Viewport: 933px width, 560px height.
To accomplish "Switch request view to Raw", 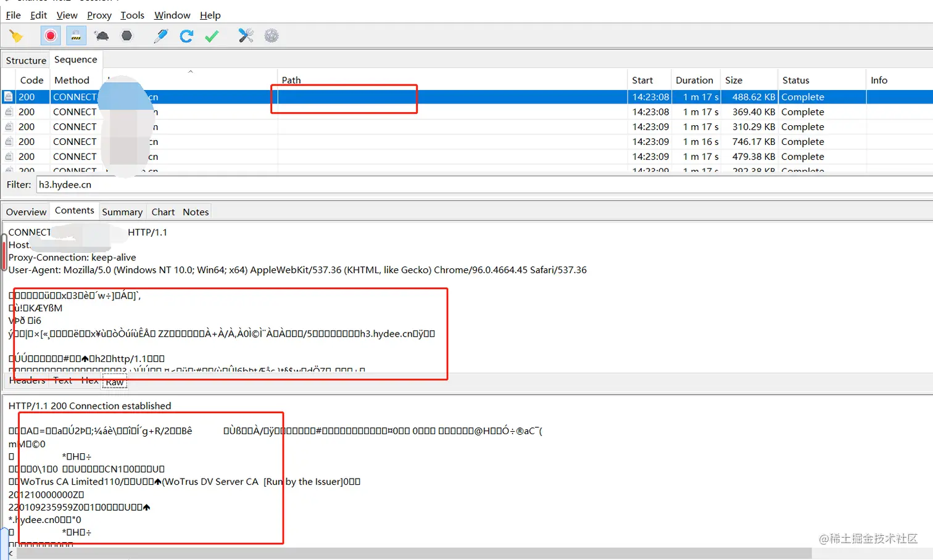I will click(115, 382).
